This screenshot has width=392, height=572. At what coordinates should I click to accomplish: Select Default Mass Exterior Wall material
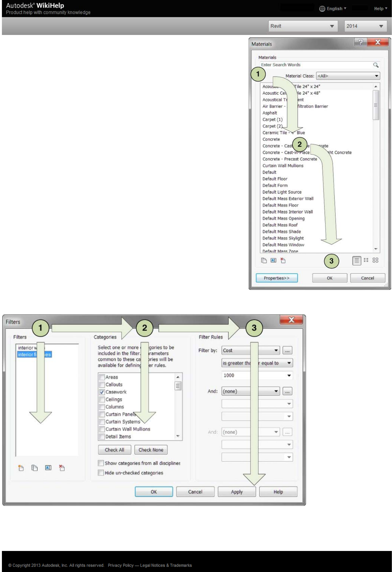[x=288, y=199]
